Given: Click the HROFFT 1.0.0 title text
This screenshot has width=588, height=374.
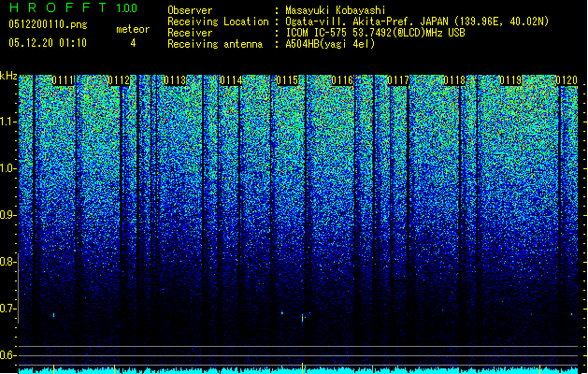Looking at the screenshot, I should (73, 7).
